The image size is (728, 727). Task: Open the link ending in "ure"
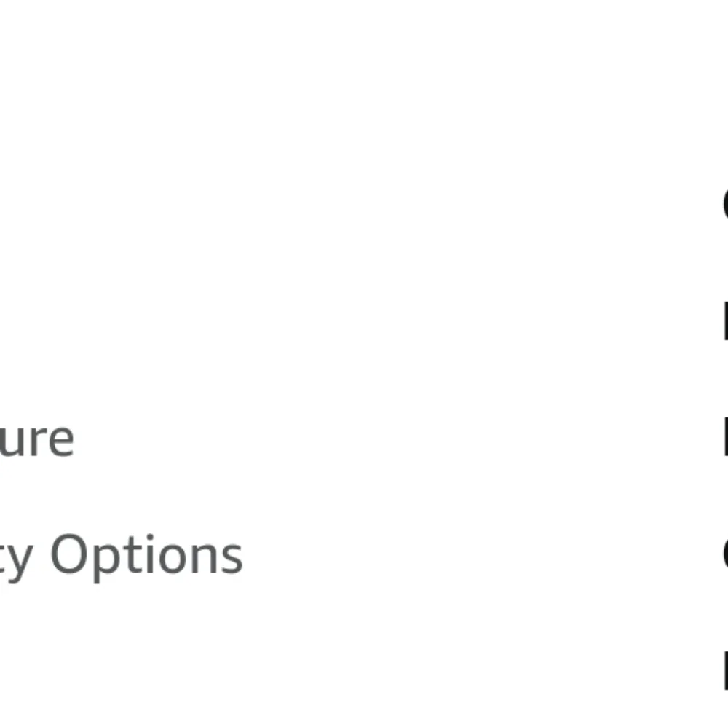pos(36,440)
